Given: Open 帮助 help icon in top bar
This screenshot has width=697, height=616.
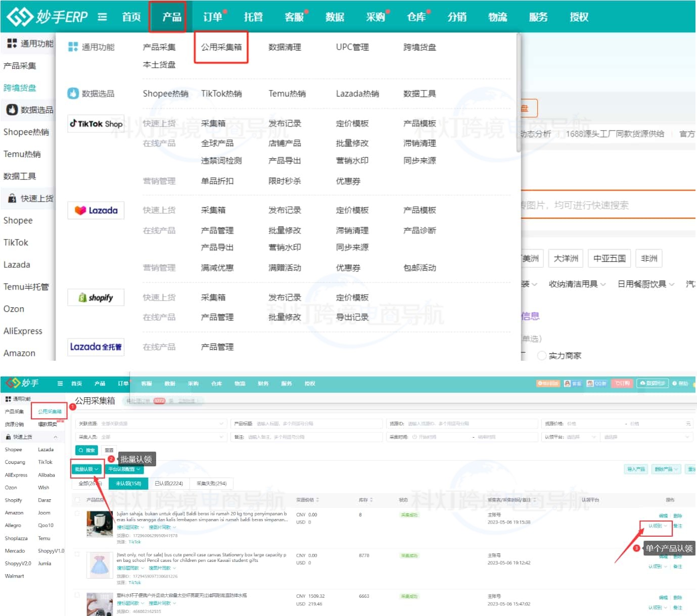Looking at the screenshot, I should (x=680, y=384).
